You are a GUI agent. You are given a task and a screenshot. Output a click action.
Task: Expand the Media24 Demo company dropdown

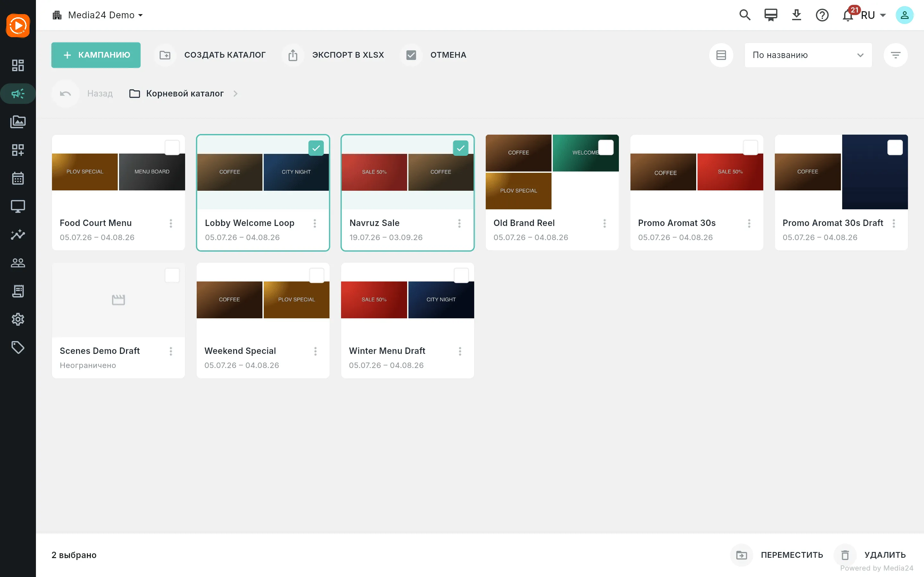(x=98, y=15)
